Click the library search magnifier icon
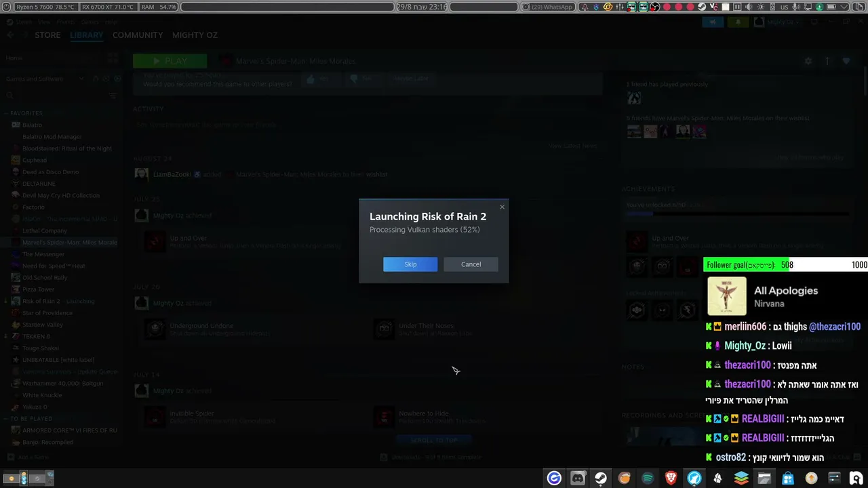This screenshot has width=868, height=488. tap(10, 96)
